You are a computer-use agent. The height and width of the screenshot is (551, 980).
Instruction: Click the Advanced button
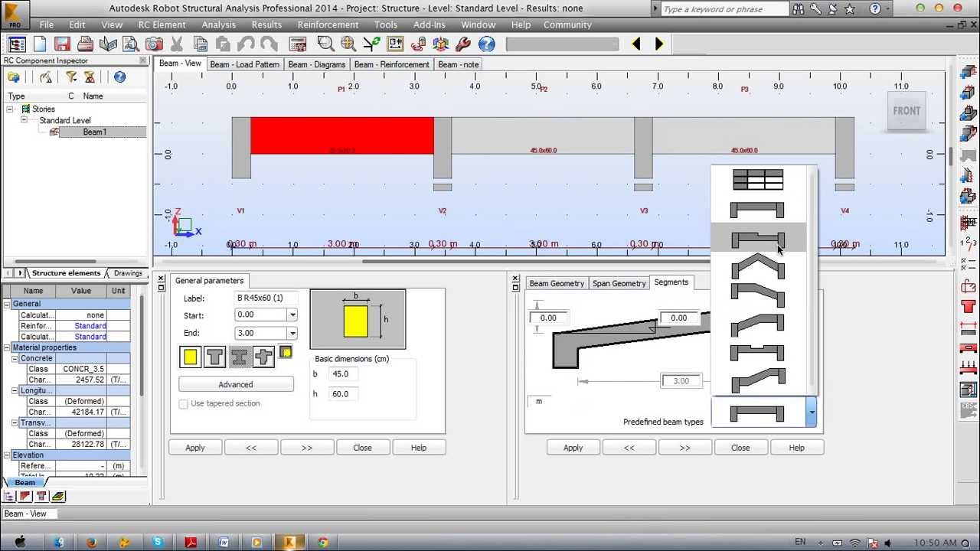pos(236,384)
